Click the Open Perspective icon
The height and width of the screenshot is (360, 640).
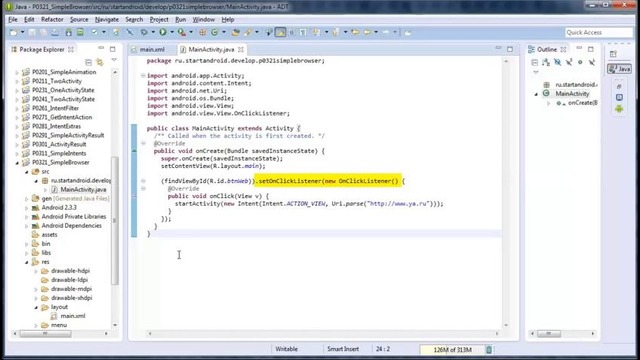pos(613,54)
